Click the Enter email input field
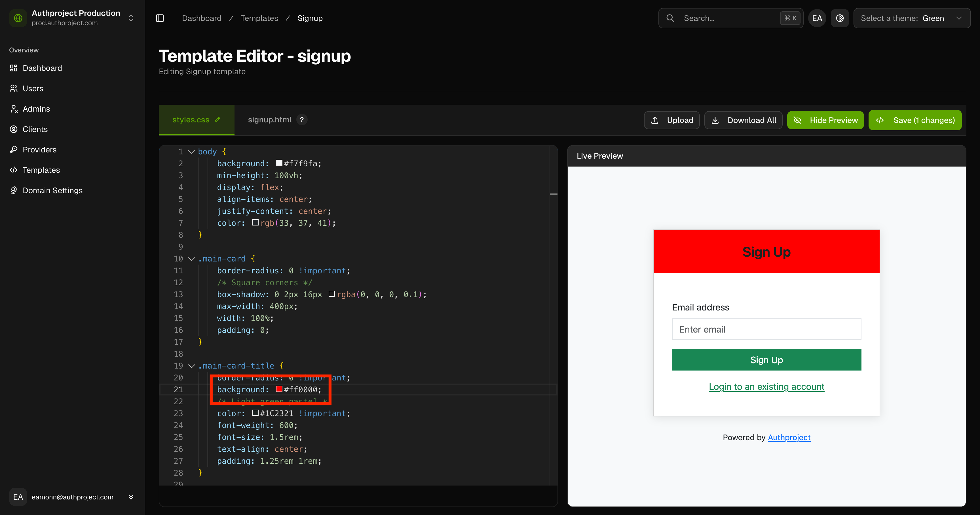980x515 pixels. [x=766, y=329]
